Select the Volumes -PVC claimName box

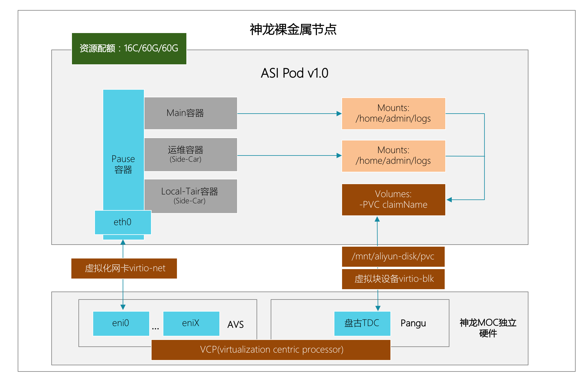[x=393, y=200]
